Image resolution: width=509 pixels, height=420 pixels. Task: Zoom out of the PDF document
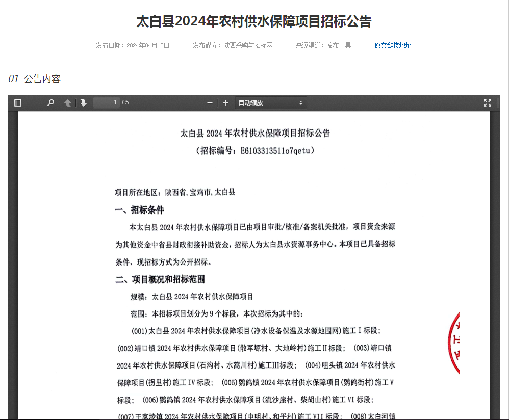(209, 102)
